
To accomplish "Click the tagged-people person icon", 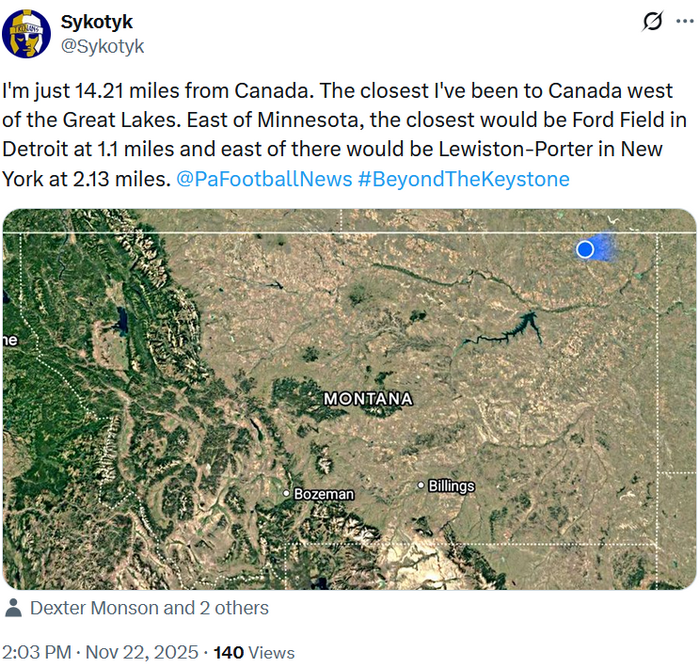I will pyautogui.click(x=14, y=608).
